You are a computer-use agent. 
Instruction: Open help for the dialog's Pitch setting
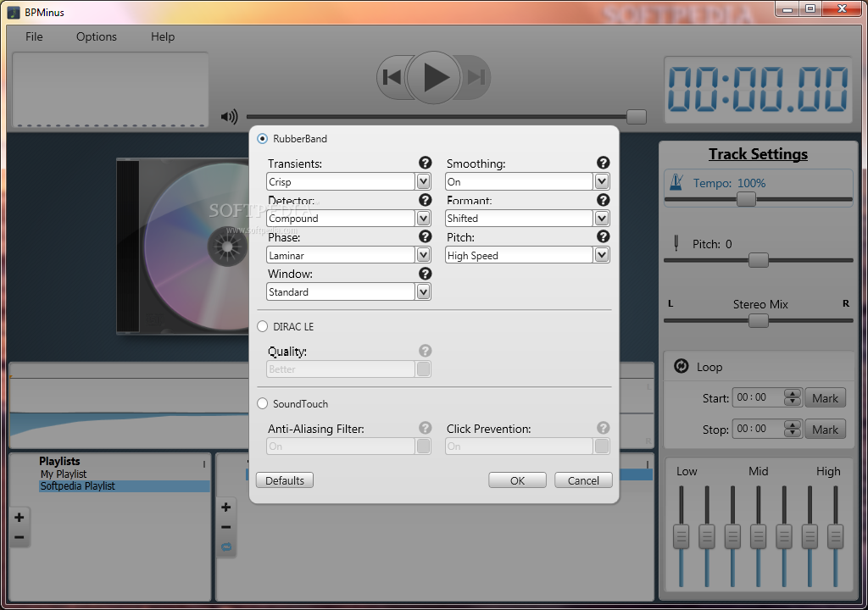click(x=604, y=236)
